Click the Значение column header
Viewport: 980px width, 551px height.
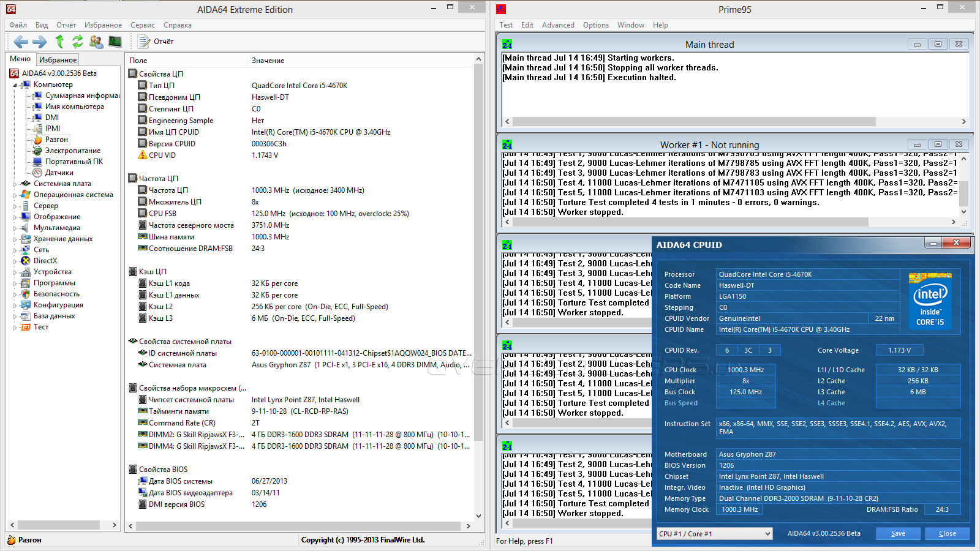[268, 61]
